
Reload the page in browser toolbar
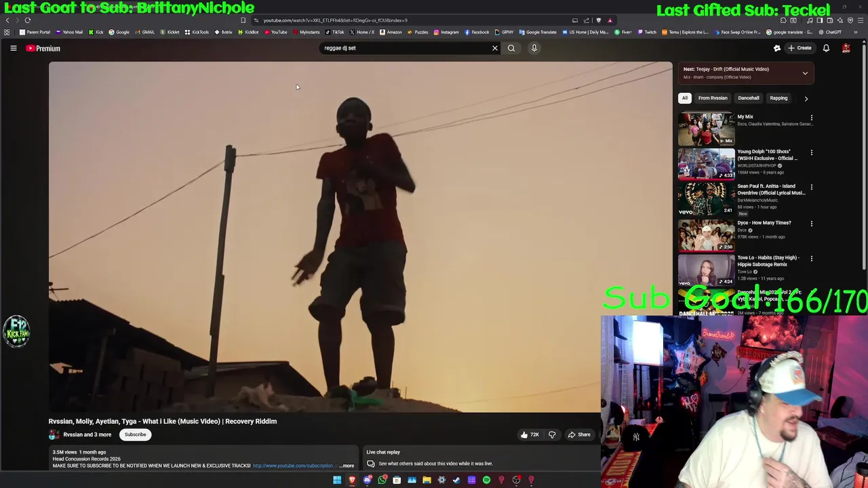pos(28,20)
